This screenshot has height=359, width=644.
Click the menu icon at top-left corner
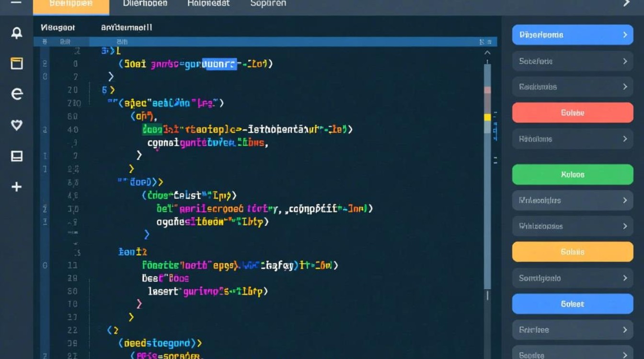[x=16, y=3]
